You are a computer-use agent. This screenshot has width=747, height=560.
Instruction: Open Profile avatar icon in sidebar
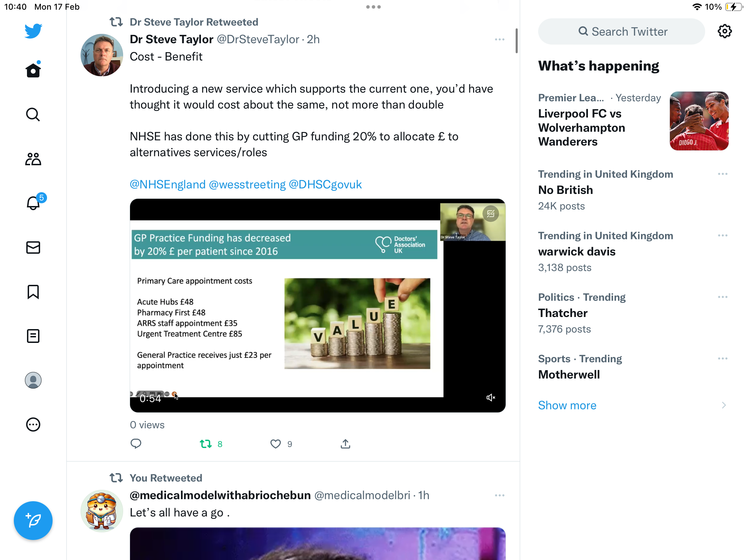pyautogui.click(x=33, y=380)
